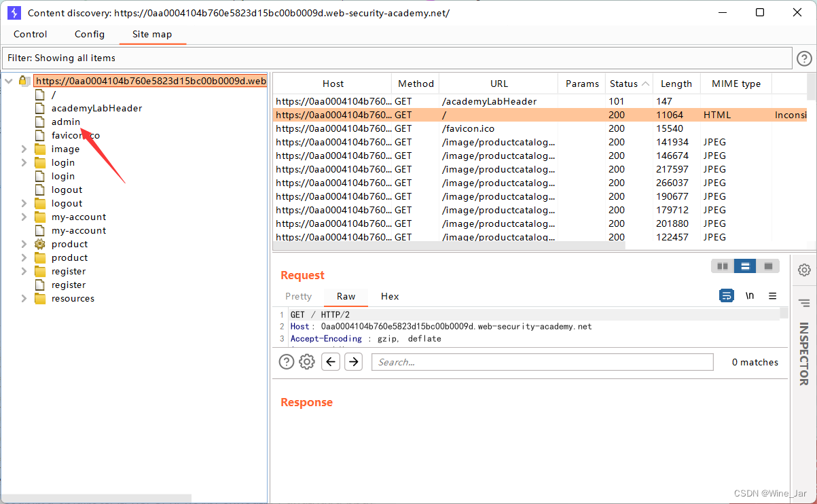Viewport: 817px width, 504px height.
Task: Select top-bottom request/response layout icon
Action: (x=745, y=266)
